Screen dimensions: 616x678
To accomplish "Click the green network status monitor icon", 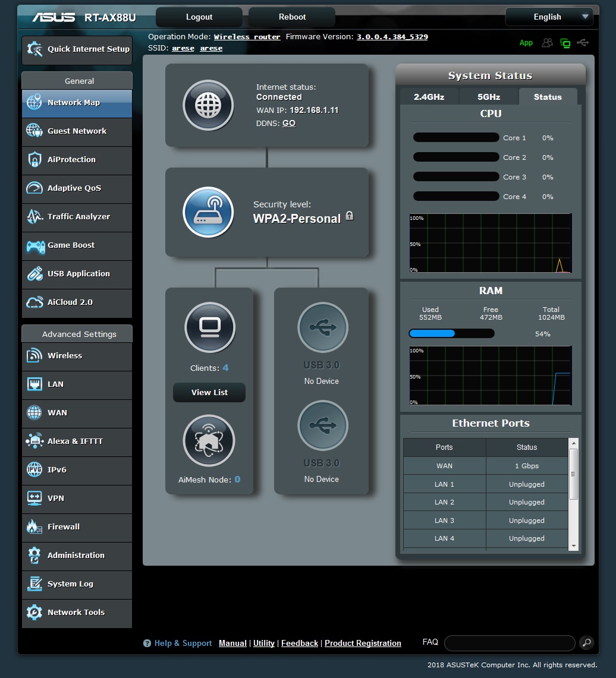I will [x=565, y=43].
